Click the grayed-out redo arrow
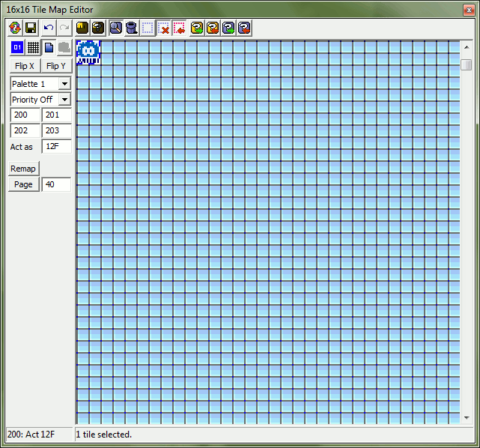480x448 pixels. 64,28
